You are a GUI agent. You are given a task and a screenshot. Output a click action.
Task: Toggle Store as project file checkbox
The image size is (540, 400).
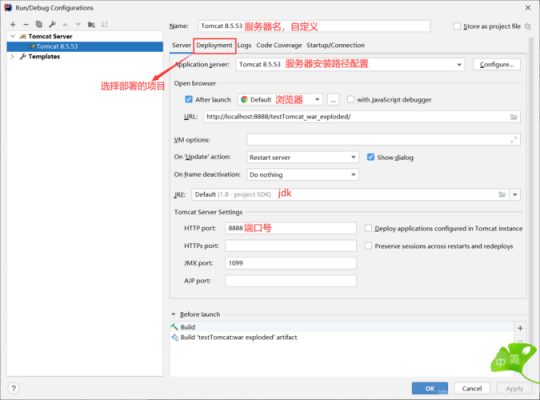coord(457,26)
